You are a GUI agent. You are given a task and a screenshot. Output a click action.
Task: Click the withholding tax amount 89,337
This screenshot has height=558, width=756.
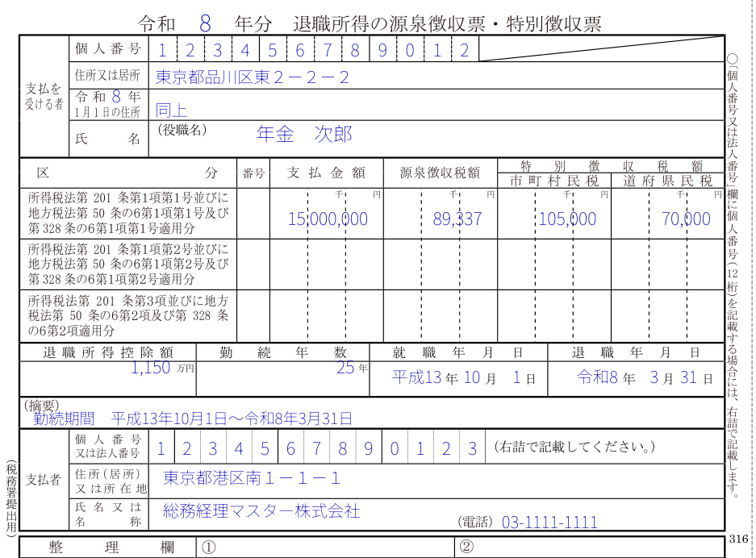pos(457,219)
